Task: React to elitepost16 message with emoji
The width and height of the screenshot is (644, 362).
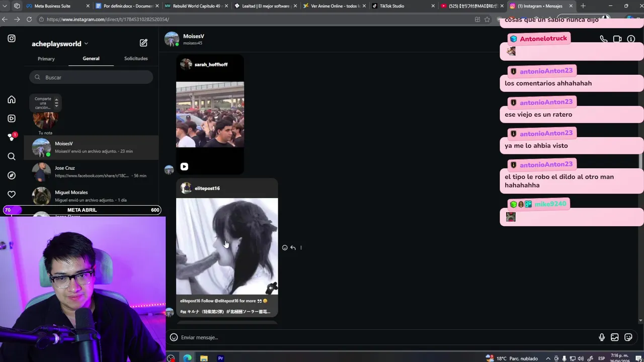Action: point(285,247)
